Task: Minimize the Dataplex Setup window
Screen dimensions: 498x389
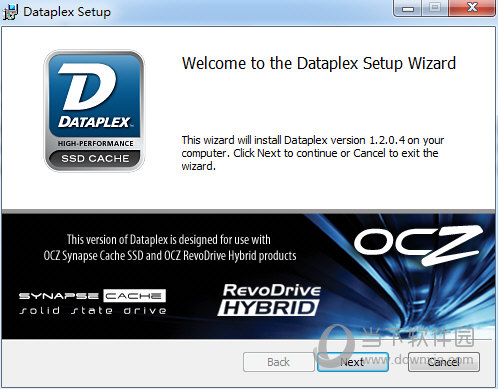Action: pyautogui.click(x=407, y=8)
